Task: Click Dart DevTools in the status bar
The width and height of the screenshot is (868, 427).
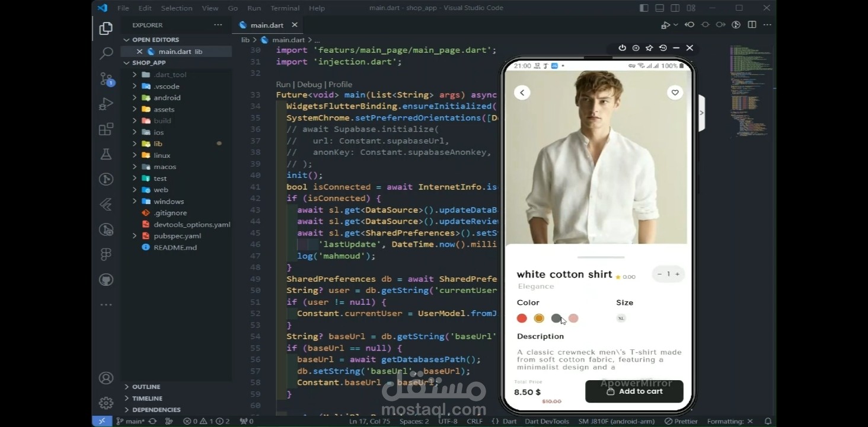Action: point(547,421)
